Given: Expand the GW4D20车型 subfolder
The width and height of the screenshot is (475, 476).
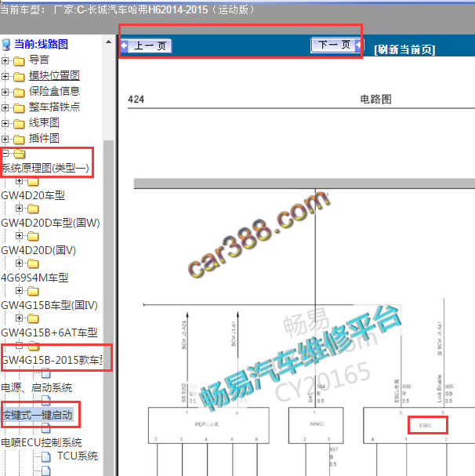Looking at the screenshot, I should point(19,181).
